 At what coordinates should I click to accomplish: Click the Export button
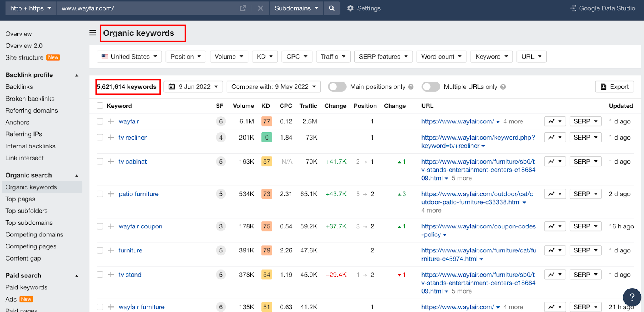tap(615, 87)
